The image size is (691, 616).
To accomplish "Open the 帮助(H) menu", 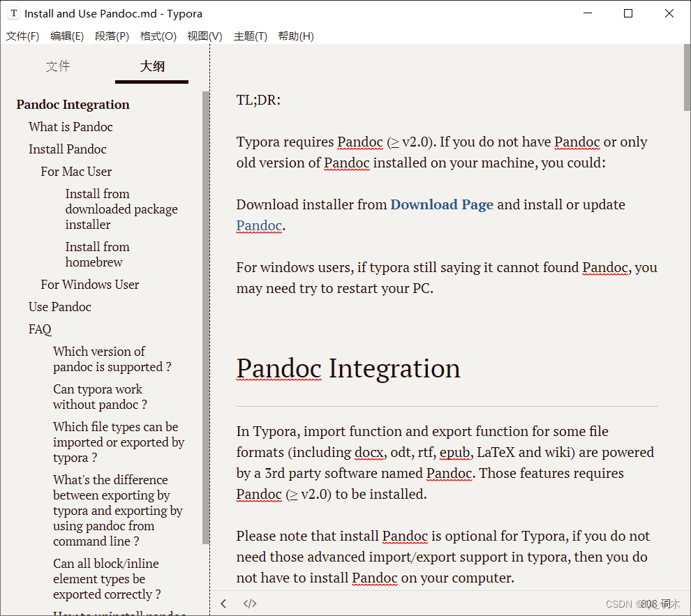I will pyautogui.click(x=296, y=36).
